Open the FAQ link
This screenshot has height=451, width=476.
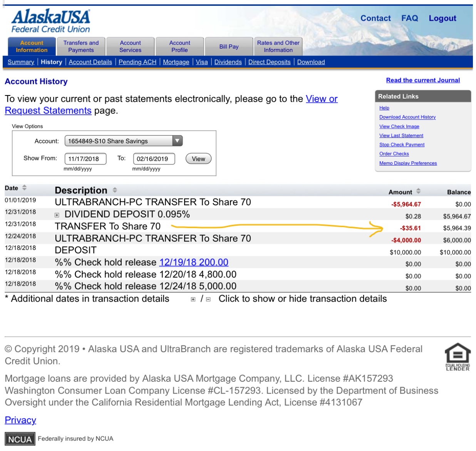[x=409, y=18]
